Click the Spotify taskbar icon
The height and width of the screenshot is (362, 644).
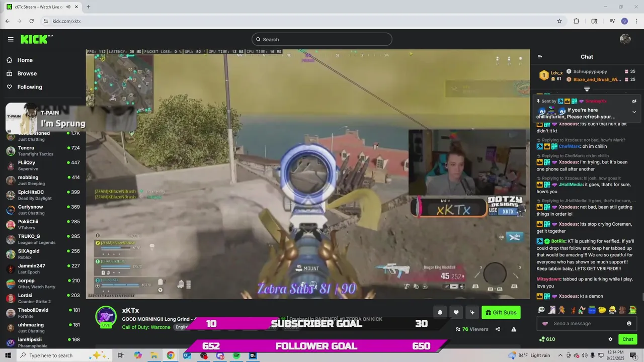coord(236,355)
